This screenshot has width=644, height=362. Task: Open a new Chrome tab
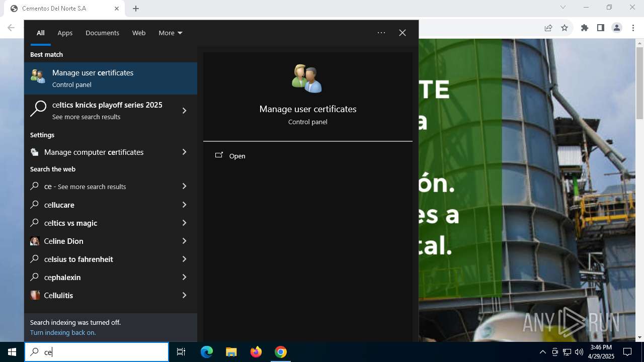(136, 9)
